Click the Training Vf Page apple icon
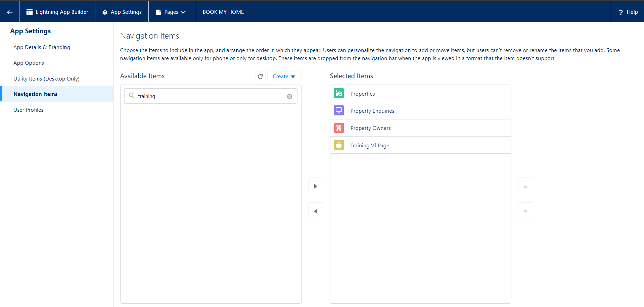644x307 pixels. pyautogui.click(x=338, y=145)
